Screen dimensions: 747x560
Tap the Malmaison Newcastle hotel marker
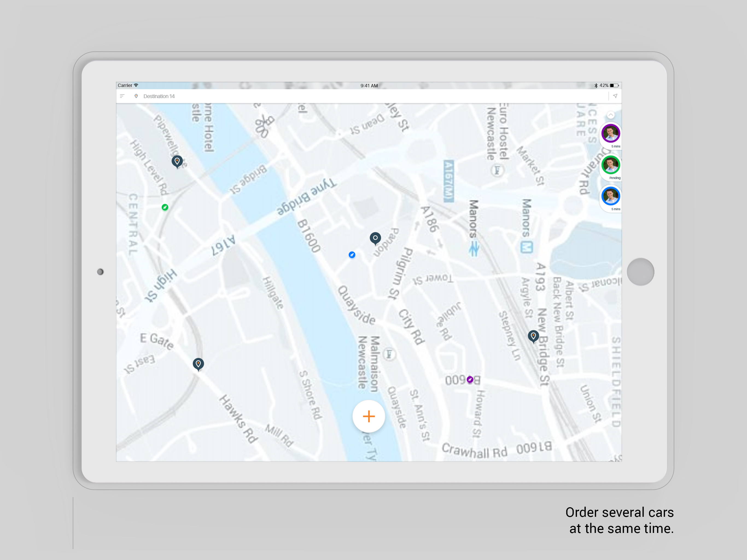389,354
